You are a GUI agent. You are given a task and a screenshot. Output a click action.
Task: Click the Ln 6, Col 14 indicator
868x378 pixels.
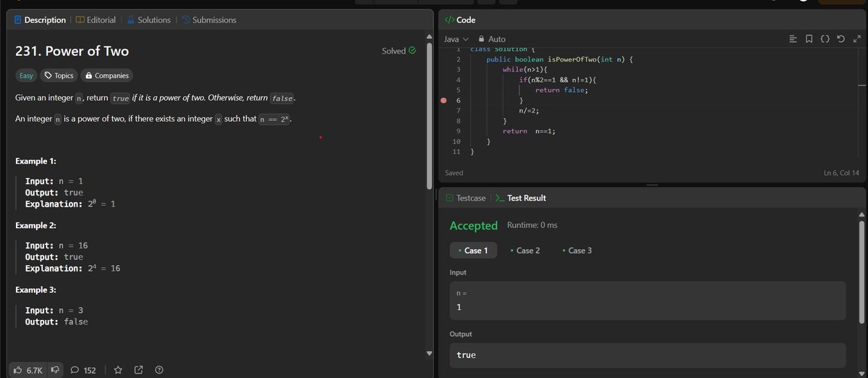(x=841, y=173)
